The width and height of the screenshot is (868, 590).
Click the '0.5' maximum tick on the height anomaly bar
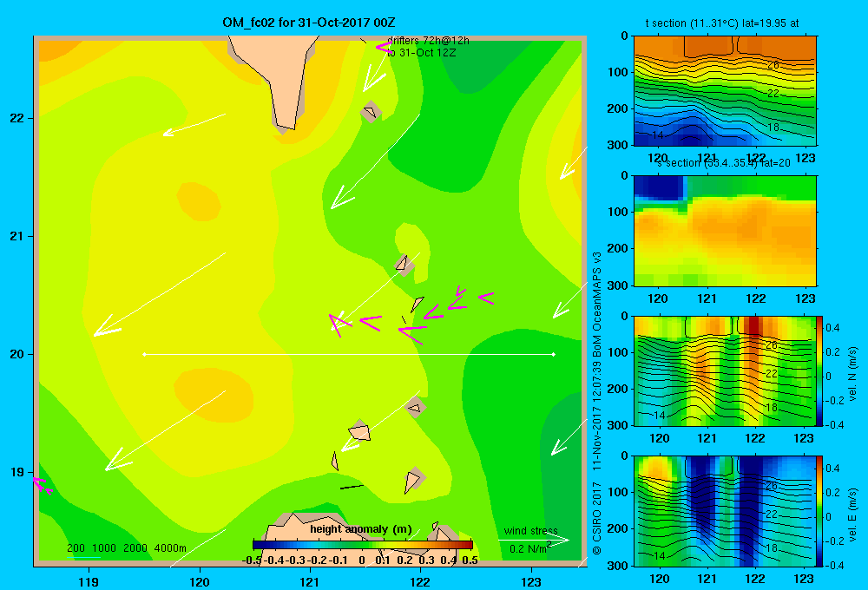coord(470,560)
